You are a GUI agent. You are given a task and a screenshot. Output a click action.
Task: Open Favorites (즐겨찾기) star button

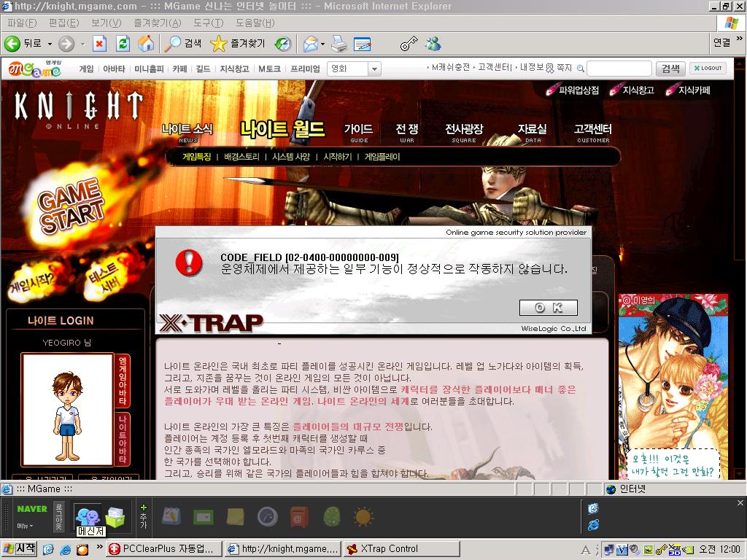point(238,44)
